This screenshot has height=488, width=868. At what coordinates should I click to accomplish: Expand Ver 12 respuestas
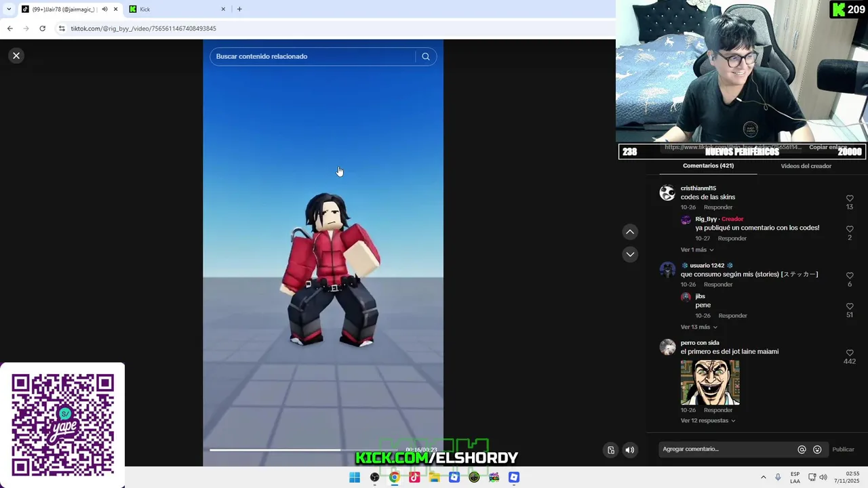(708, 421)
